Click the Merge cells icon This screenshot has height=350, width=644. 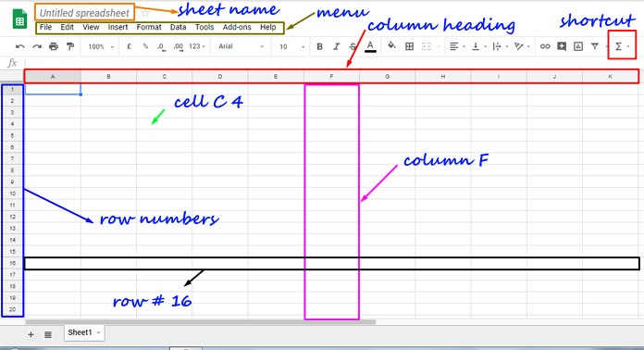pos(427,46)
